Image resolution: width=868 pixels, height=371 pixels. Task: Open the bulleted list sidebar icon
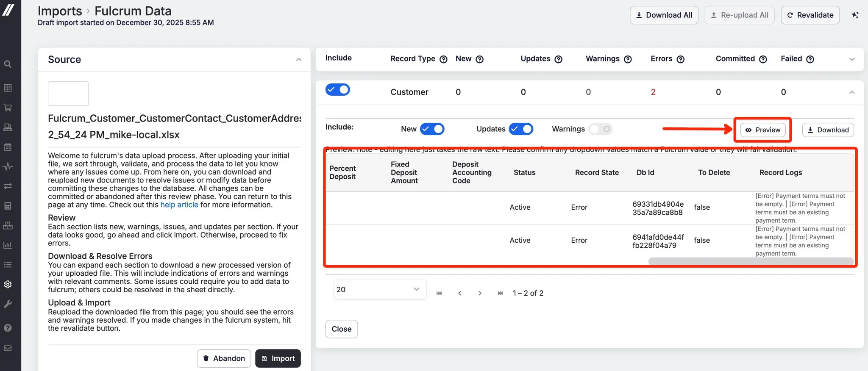coord(8,265)
